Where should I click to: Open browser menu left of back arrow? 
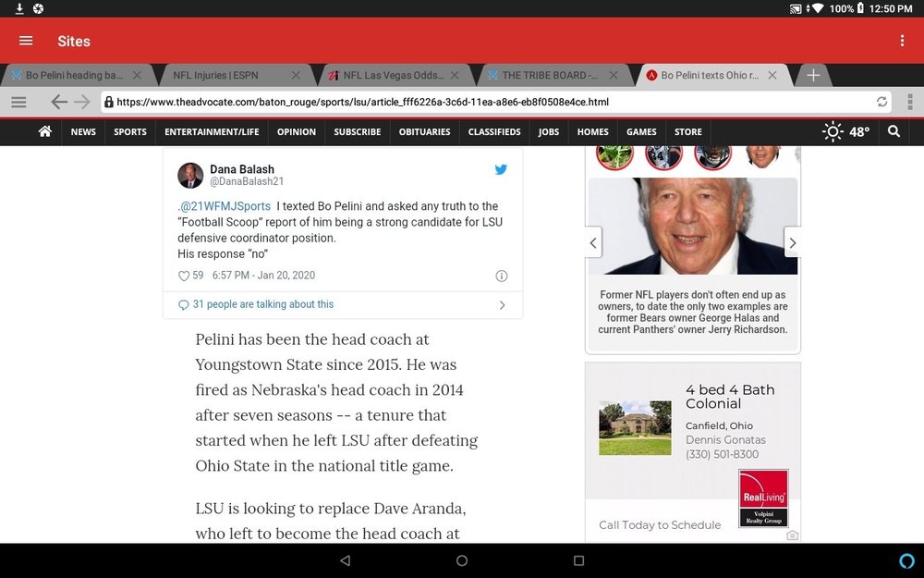click(x=18, y=102)
